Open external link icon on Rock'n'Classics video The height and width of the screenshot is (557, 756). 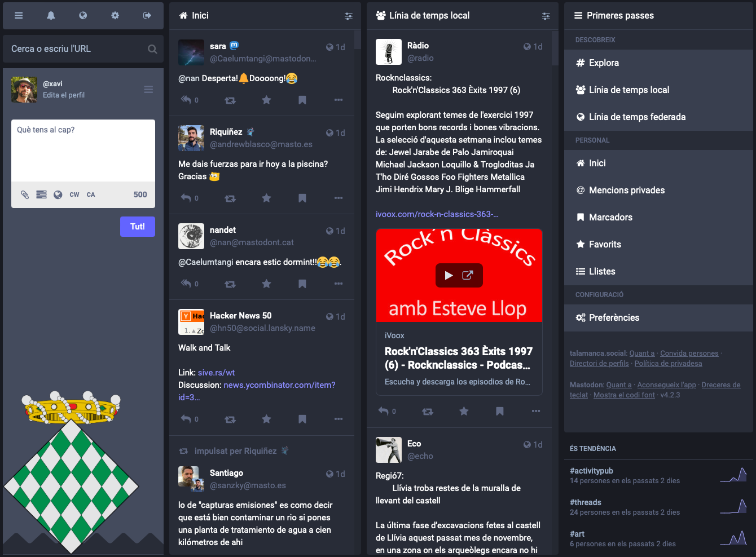(468, 275)
